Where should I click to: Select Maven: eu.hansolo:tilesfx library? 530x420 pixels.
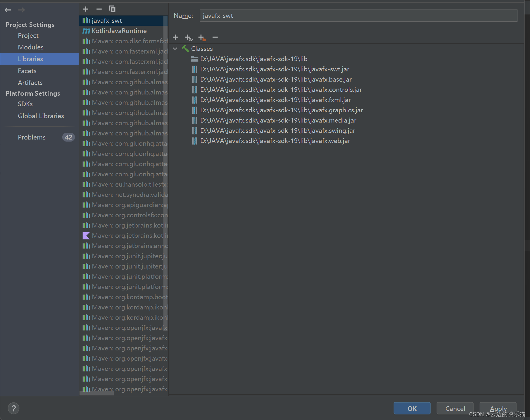tap(123, 184)
